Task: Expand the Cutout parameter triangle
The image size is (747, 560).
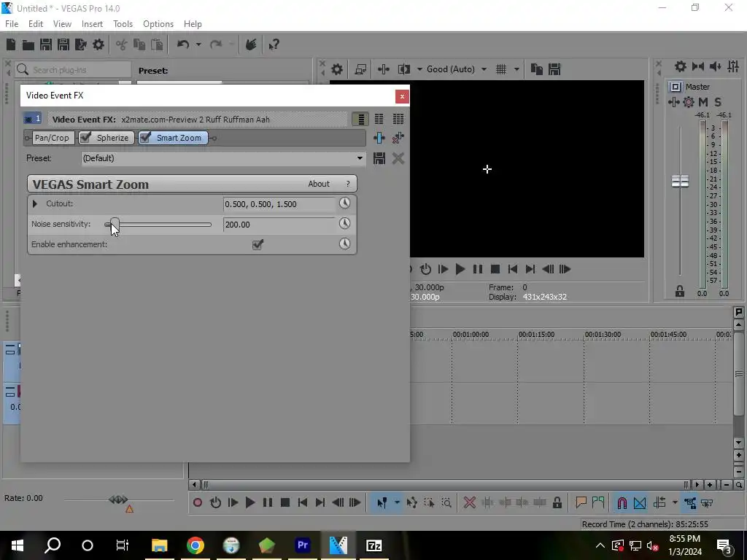Action: (x=35, y=204)
